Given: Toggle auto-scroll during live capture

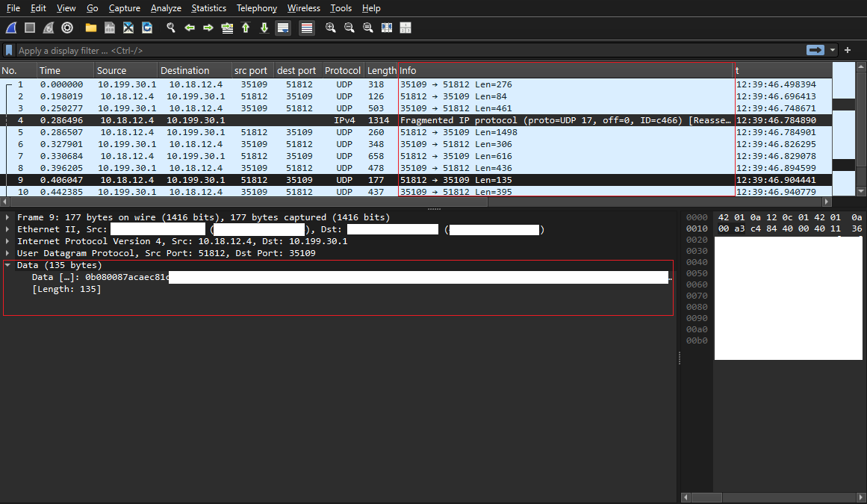Looking at the screenshot, I should tap(283, 28).
